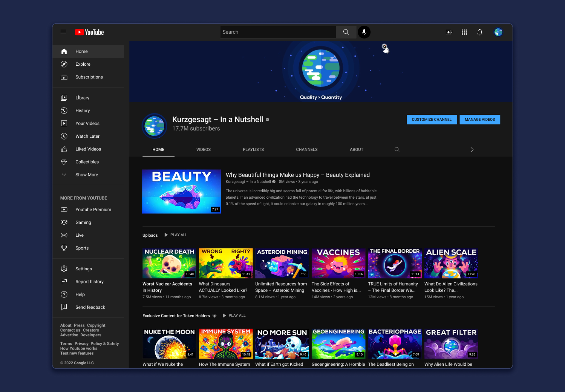Open the IMMUNE SYSTEM thumbnail
The height and width of the screenshot is (392, 565).
point(226,344)
